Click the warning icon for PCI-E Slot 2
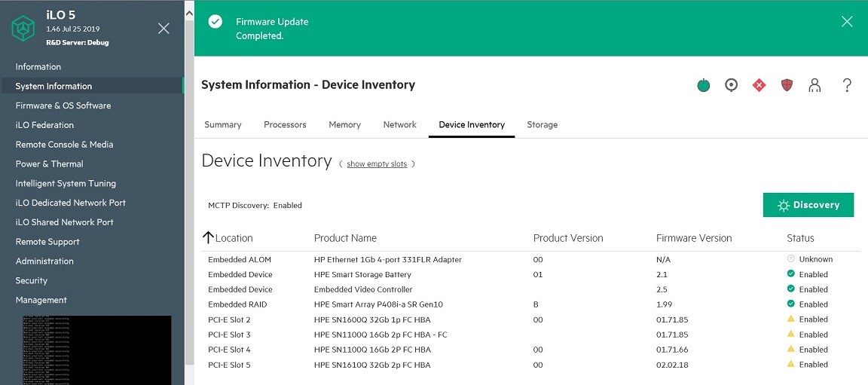 coord(790,319)
